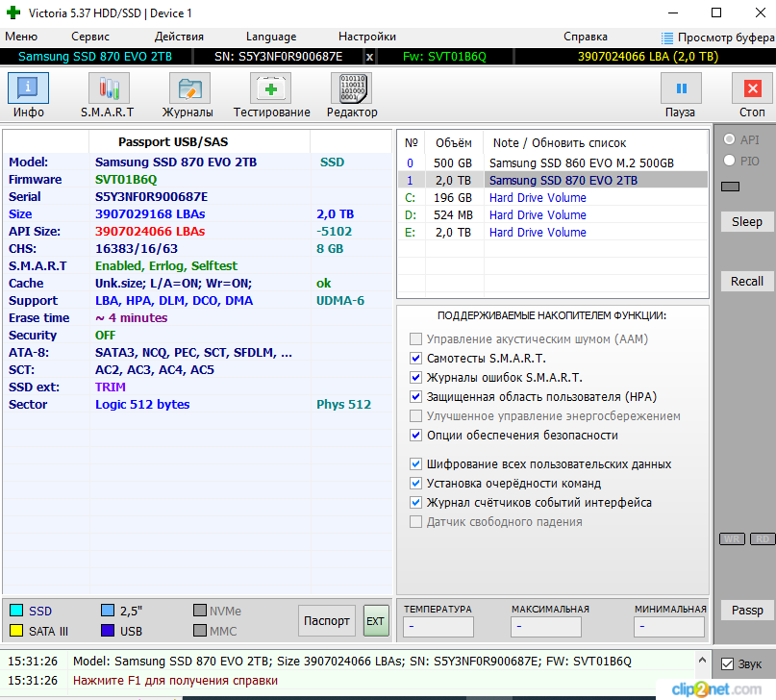This screenshot has height=700, width=776.
Task: Click the Sleep button
Action: pos(747,221)
